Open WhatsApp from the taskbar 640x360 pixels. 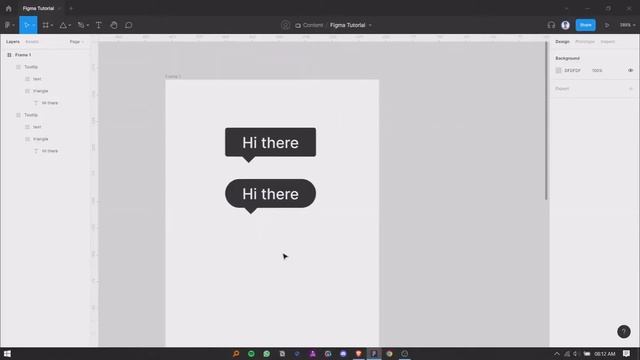[x=267, y=353]
